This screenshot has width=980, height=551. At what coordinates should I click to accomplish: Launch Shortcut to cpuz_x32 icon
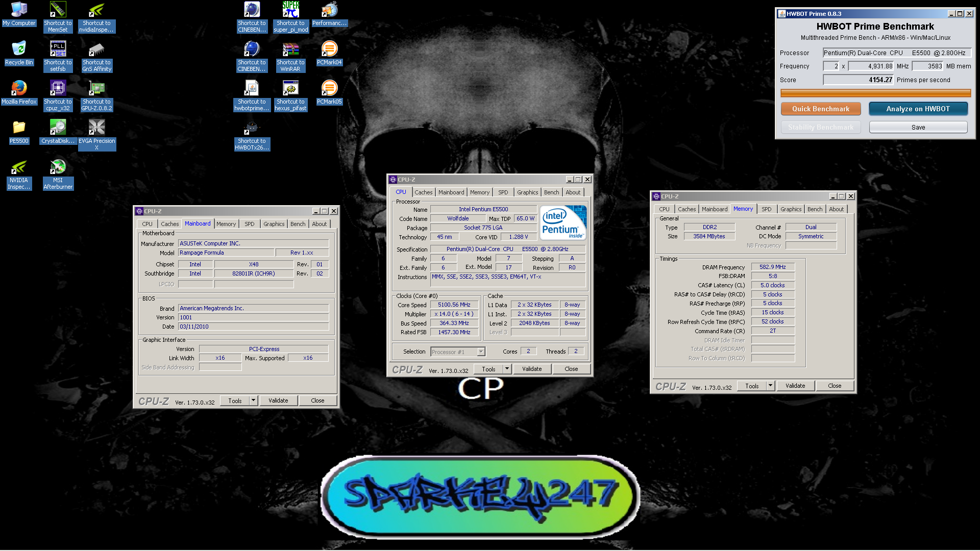pyautogui.click(x=58, y=95)
